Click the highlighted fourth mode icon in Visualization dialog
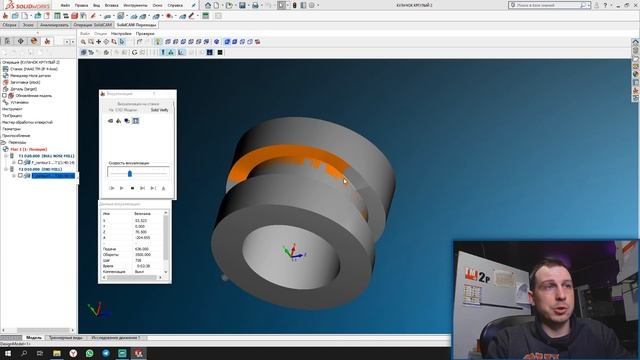Screen dimensions: 640x360 136,121
